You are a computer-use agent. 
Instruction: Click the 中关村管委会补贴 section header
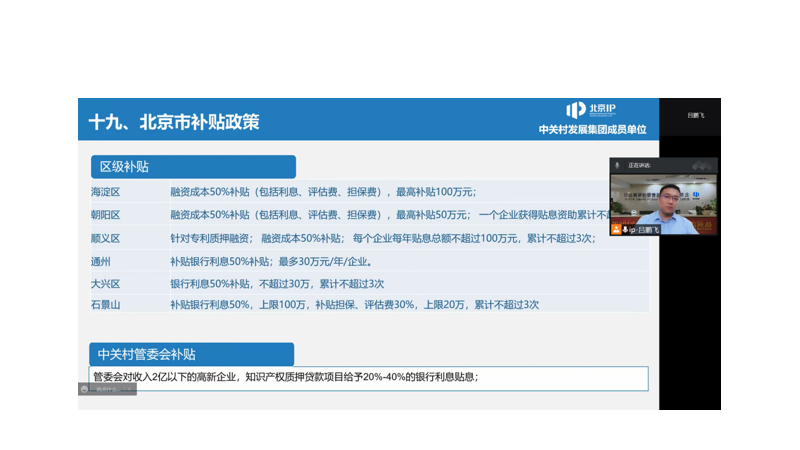coord(191,354)
